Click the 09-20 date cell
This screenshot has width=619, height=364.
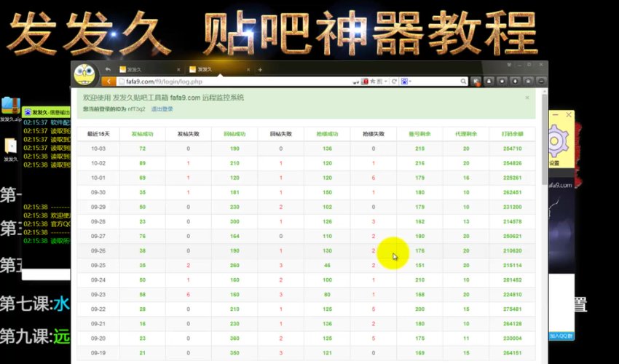98,339
